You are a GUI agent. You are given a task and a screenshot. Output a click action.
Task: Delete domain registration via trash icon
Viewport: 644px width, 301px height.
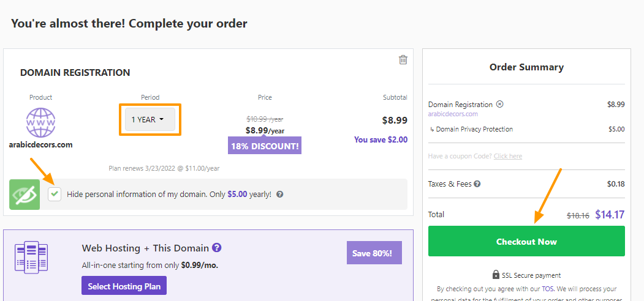[403, 60]
